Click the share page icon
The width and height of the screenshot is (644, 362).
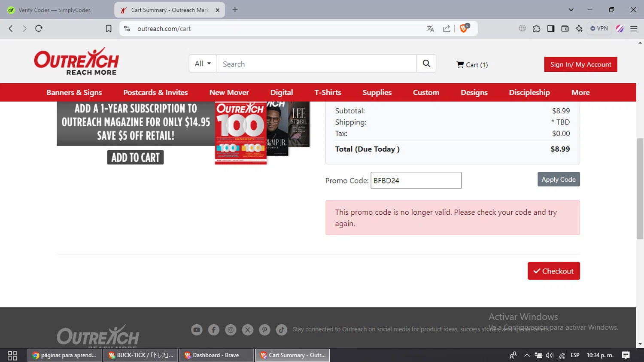(x=447, y=28)
